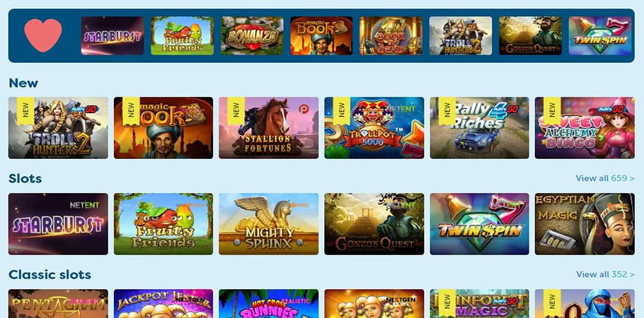
Task: Launch Fruity Friends in Slots section
Action: pyautogui.click(x=163, y=224)
